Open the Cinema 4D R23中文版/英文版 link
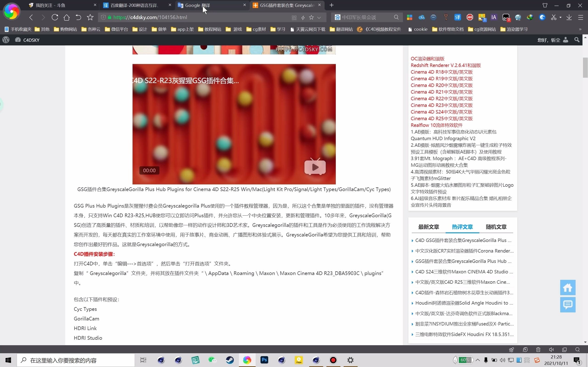The image size is (588, 367). tap(441, 105)
